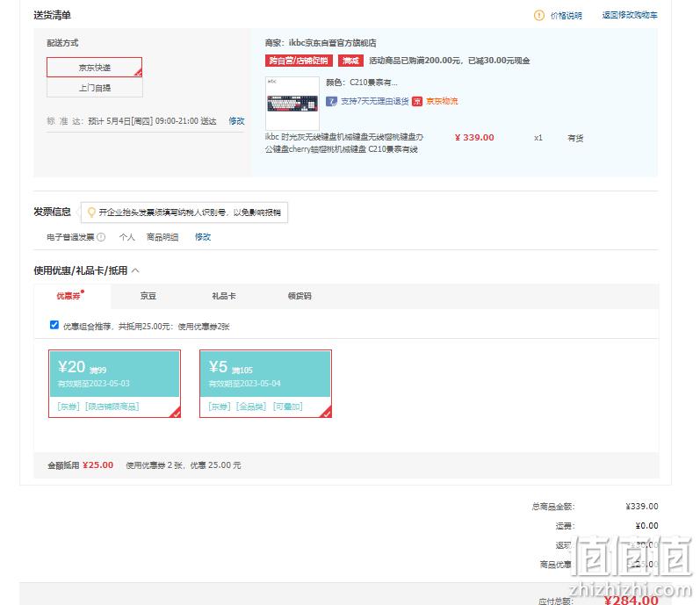Click the x1 quantity text
Image resolution: width=700 pixels, height=605 pixels.
[538, 138]
